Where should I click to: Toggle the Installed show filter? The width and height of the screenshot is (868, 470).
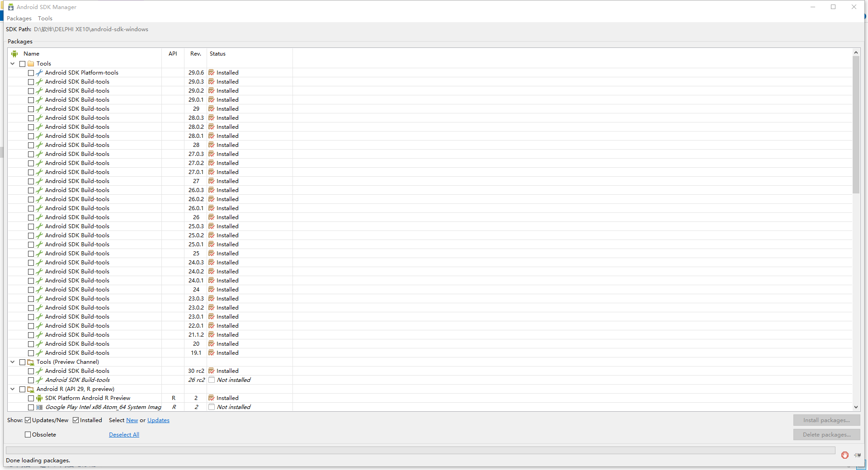coord(75,420)
